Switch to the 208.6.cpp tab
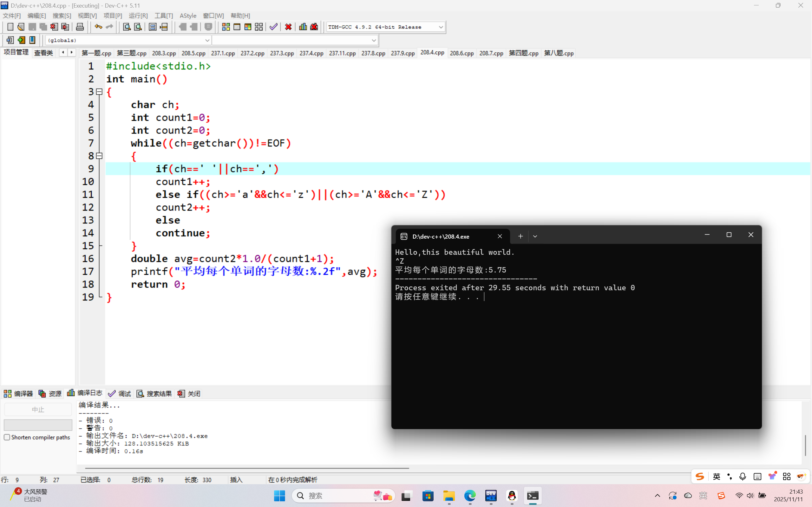This screenshot has height=507, width=812. 462,53
